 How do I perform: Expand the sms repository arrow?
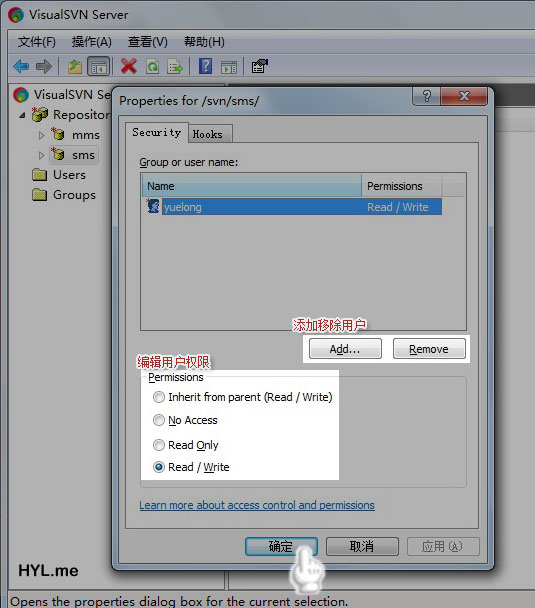pos(41,155)
